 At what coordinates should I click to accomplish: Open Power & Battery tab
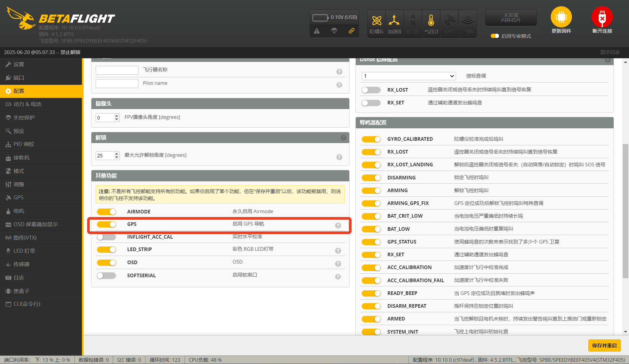point(41,104)
